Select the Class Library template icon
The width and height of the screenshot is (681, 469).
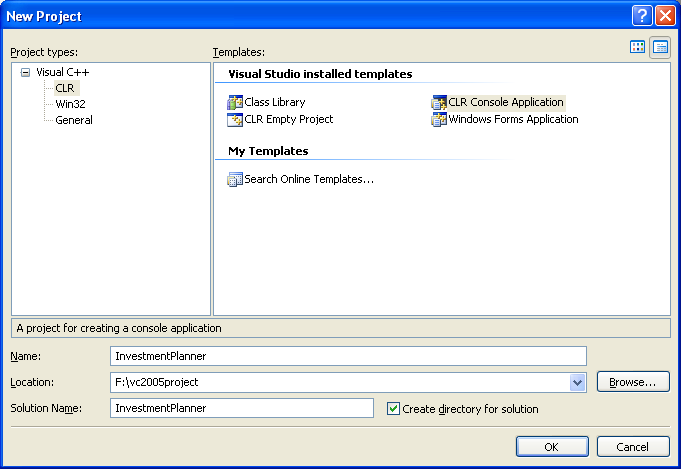coord(236,102)
